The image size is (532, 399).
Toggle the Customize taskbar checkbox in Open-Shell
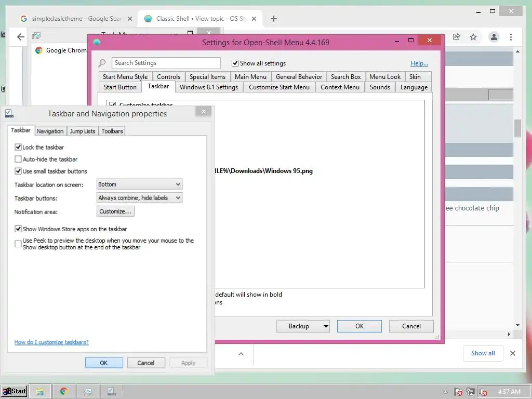[112, 104]
